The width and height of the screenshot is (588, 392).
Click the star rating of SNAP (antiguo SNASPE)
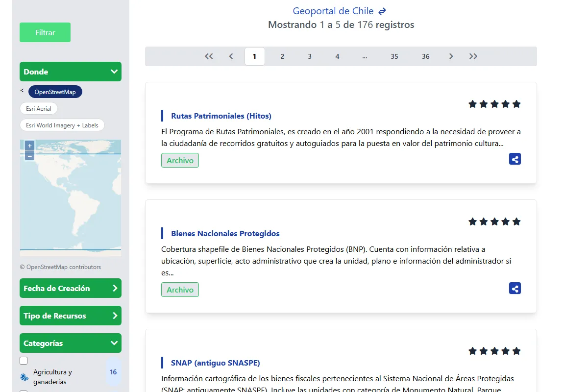tap(494, 351)
